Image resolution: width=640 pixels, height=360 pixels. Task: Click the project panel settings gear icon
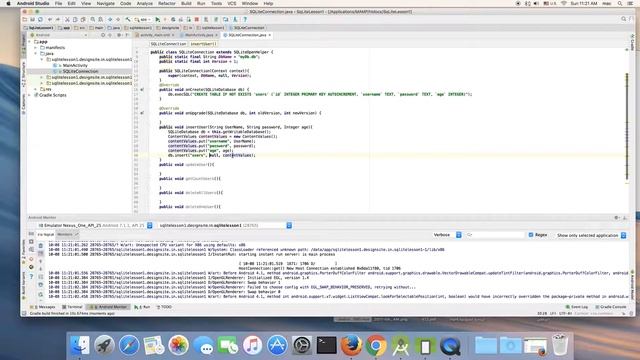(118, 35)
